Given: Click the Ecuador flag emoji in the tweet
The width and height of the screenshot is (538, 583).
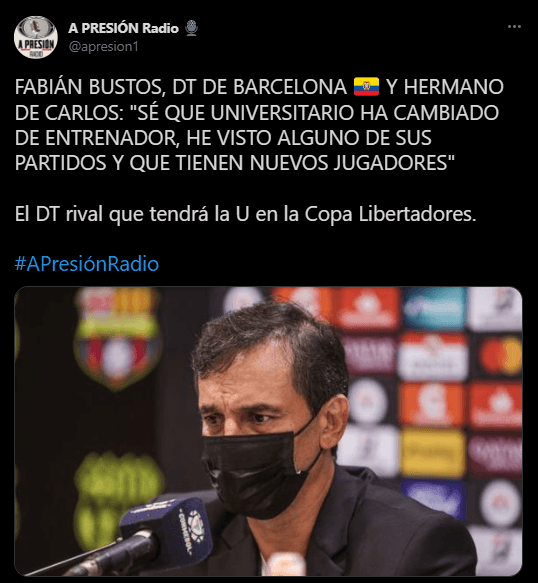Looking at the screenshot, I should (366, 87).
